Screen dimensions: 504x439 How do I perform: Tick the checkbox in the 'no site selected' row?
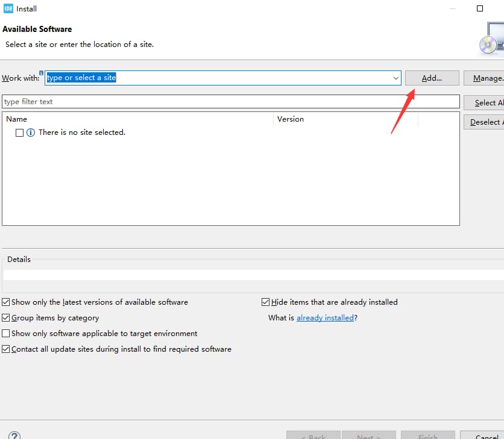click(20, 132)
